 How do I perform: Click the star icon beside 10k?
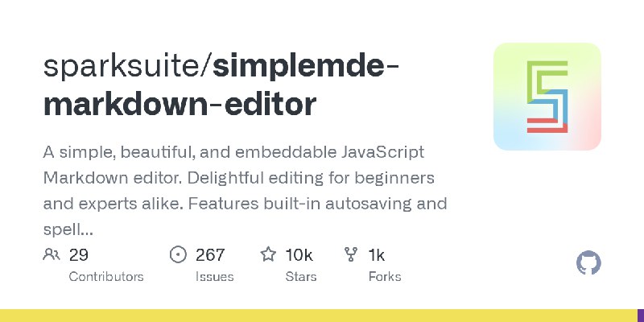(x=268, y=254)
